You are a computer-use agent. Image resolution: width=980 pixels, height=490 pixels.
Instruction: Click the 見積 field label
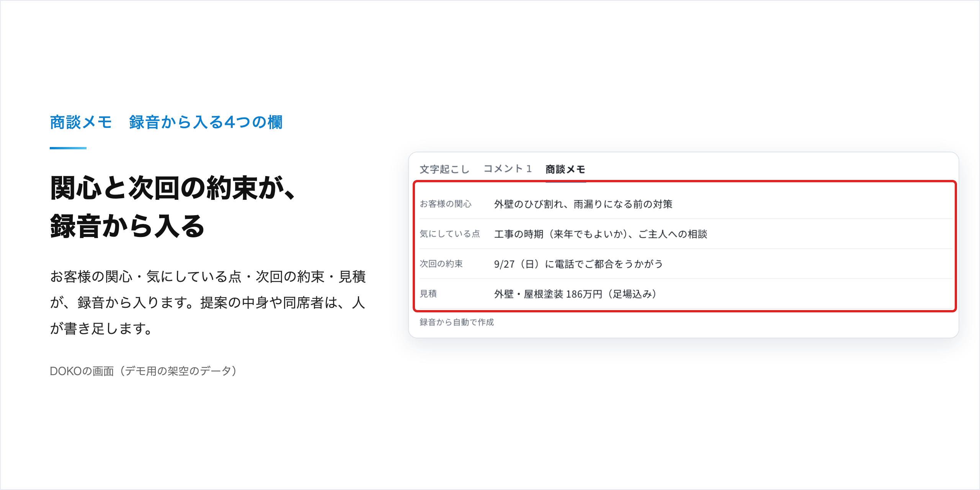[x=428, y=294]
